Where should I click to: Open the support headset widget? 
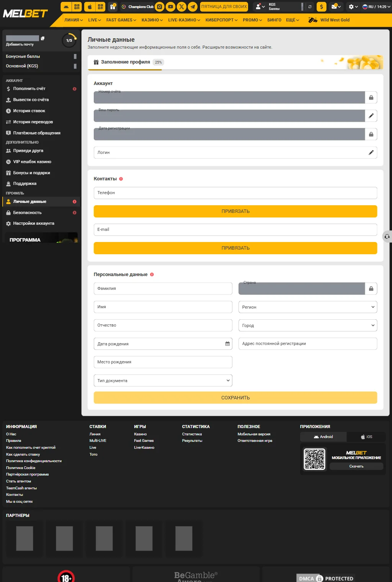tap(387, 237)
